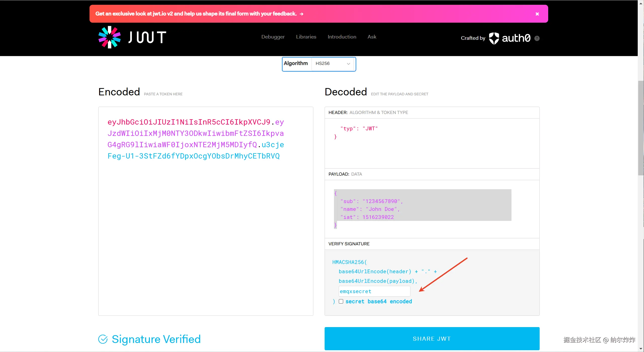Click the Signature Verified checkmark icon
This screenshot has width=644, height=352.
[x=103, y=339]
